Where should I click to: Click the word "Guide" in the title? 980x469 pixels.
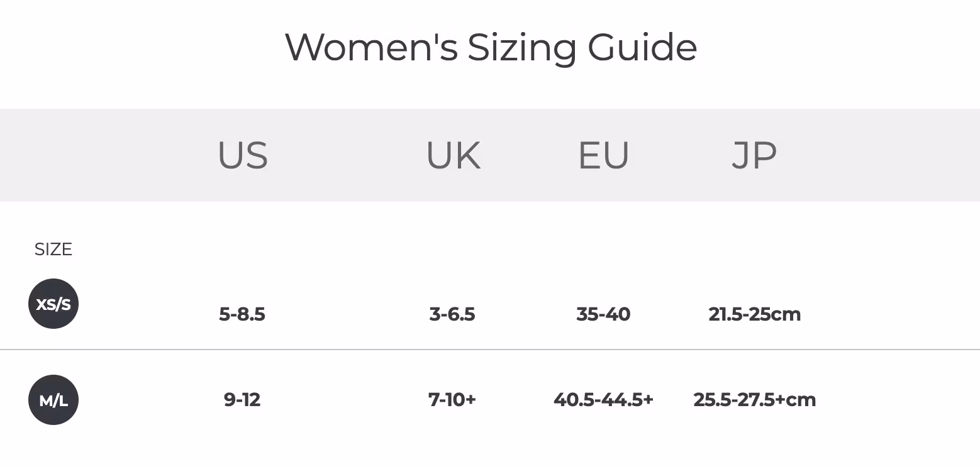click(642, 48)
